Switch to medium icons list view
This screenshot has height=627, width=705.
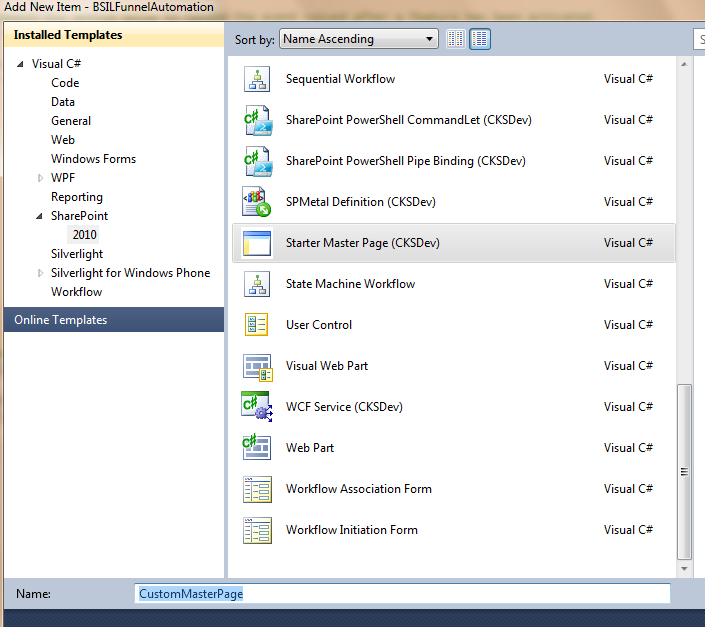[480, 39]
